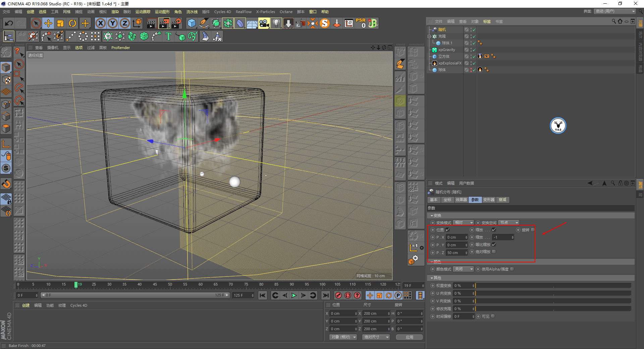The width and height of the screenshot is (644, 349).
Task: Click the PSR 0 reset icon
Action: (361, 23)
